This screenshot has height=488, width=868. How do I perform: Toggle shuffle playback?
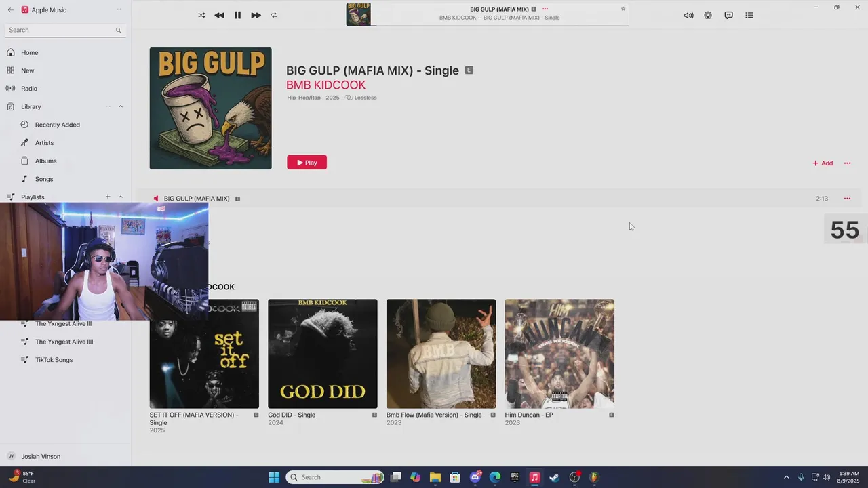pos(201,15)
